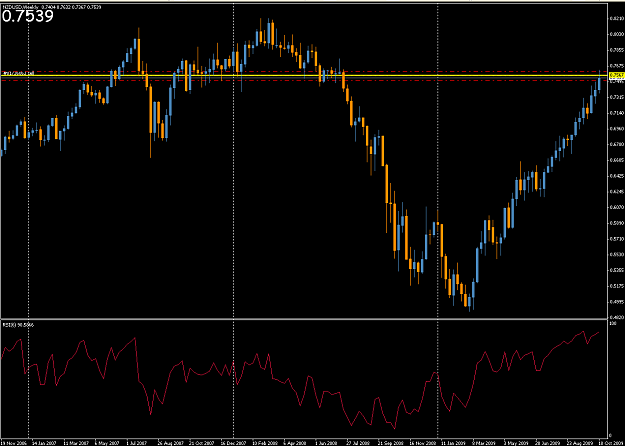
Task: Click the 1 Jun 2008 date label
Action: [327, 443]
